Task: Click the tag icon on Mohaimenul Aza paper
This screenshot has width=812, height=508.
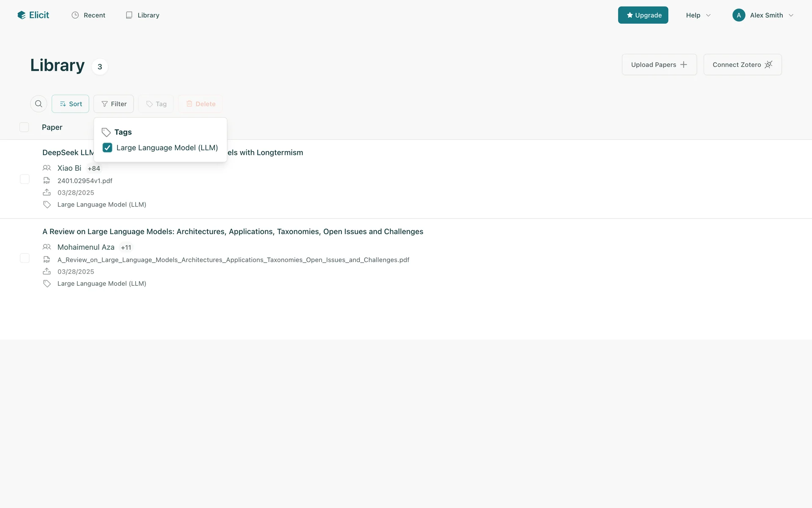Action: tap(47, 284)
